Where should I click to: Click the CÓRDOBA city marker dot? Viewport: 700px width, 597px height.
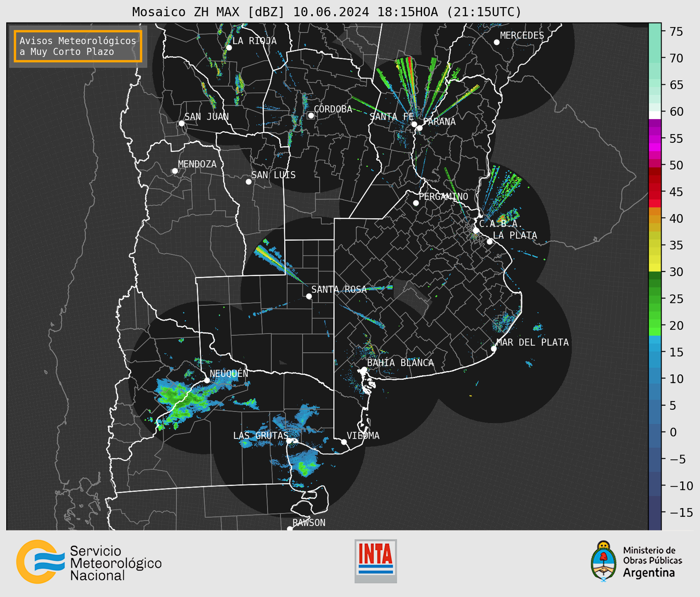pos(311,115)
